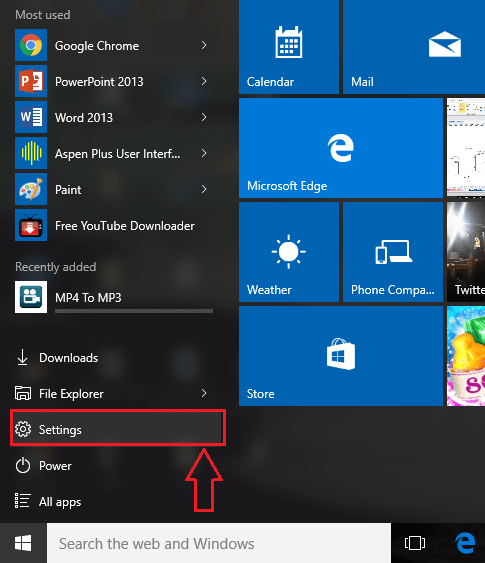Expand the Aspen Plus jump list arrow
Image resolution: width=485 pixels, height=563 pixels.
click(204, 153)
